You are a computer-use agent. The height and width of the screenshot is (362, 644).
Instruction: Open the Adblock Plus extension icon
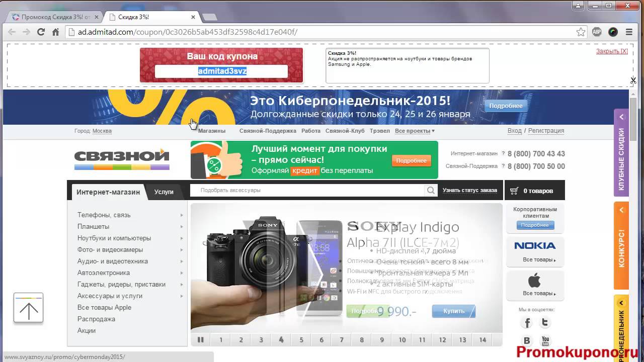pyautogui.click(x=597, y=32)
